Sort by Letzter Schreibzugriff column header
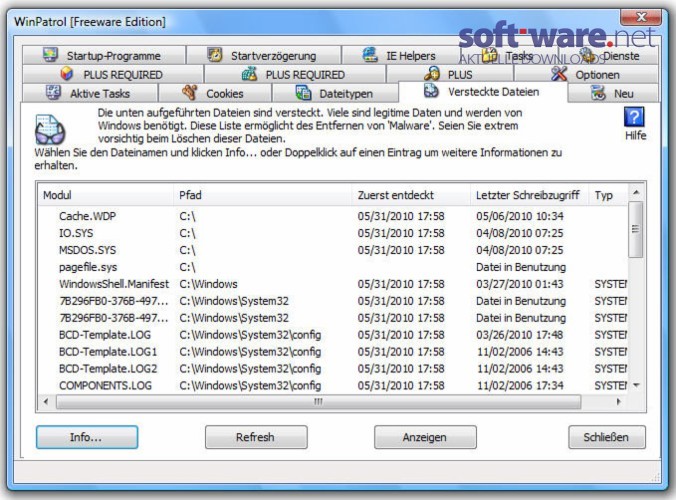Screen dimensions: 676x500 [x=530, y=195]
